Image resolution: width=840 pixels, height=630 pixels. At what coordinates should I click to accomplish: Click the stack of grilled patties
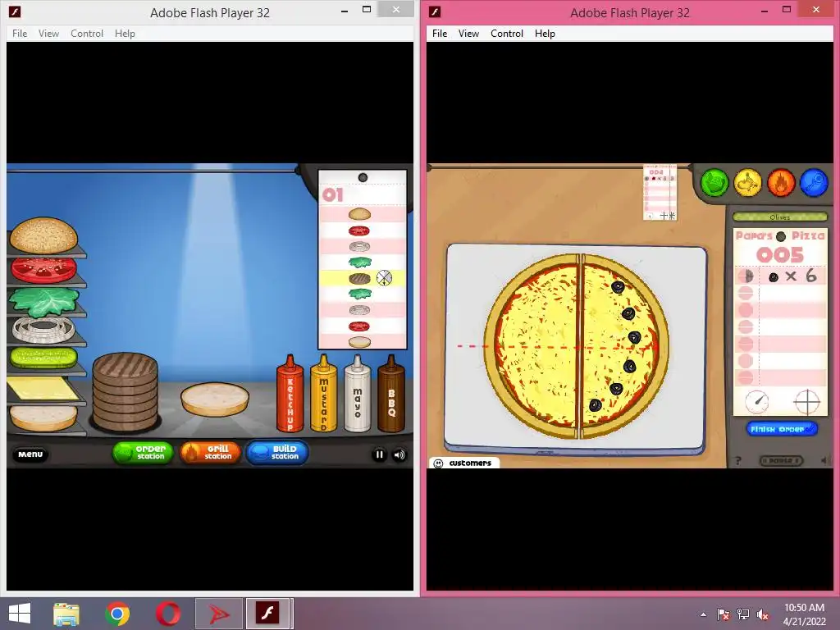pyautogui.click(x=125, y=391)
